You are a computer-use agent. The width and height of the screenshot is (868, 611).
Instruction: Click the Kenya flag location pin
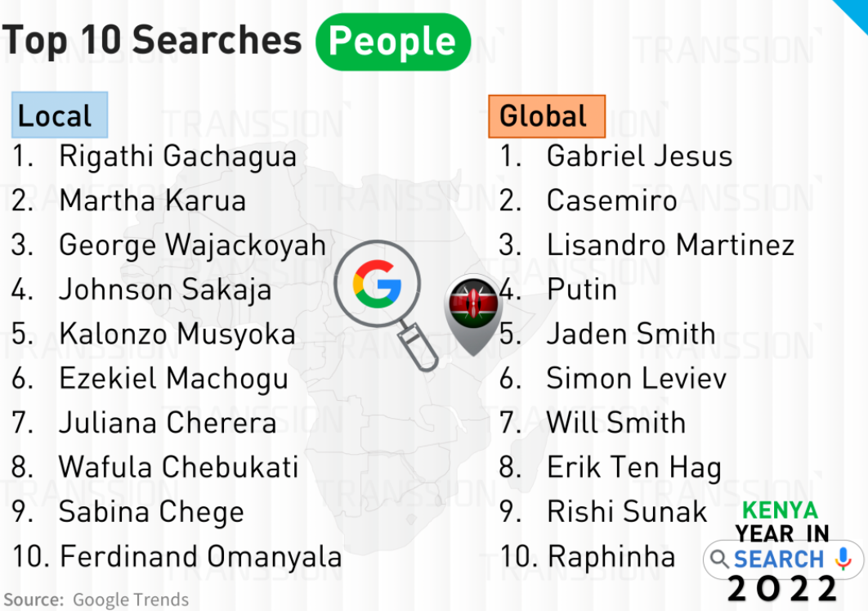pos(472,311)
